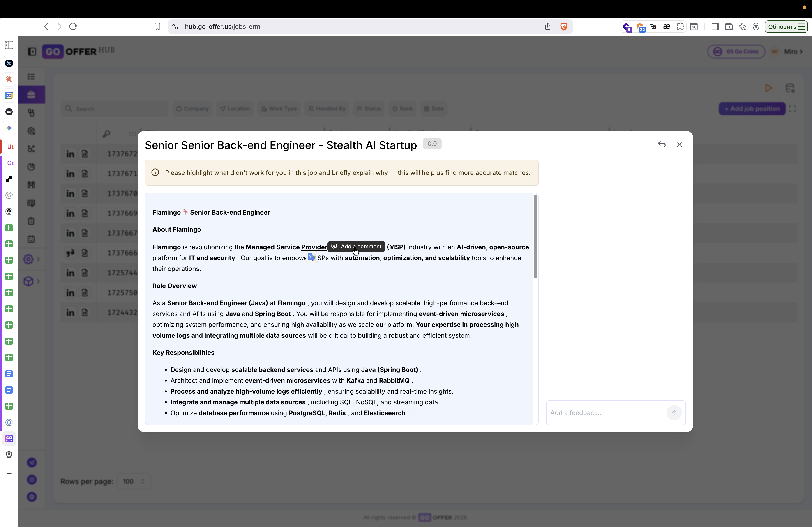Open the Rows per page dropdown

click(133, 481)
